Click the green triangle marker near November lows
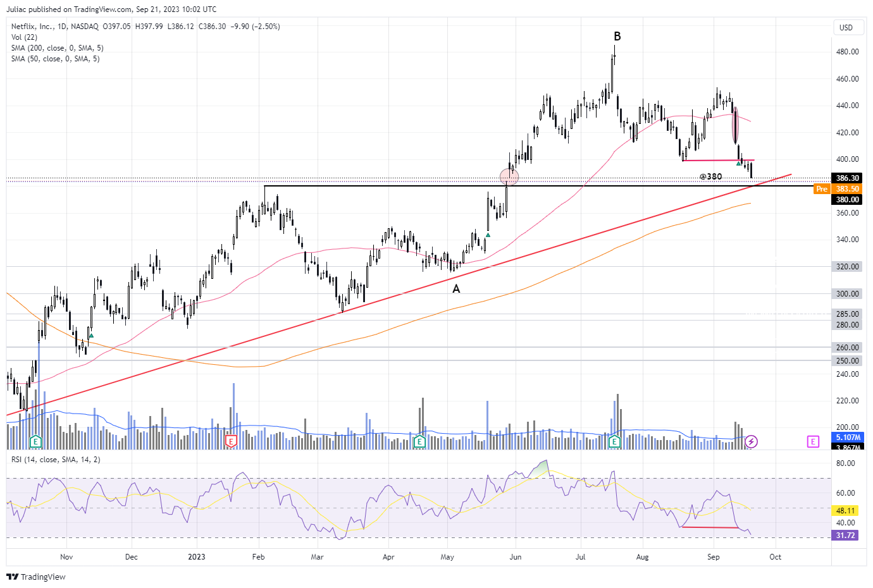873x588 pixels. click(x=91, y=336)
